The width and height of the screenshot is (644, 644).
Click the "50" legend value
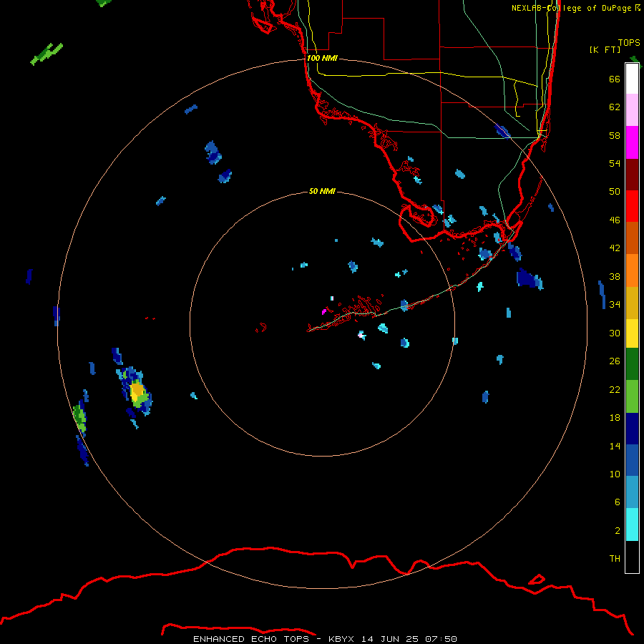tap(615, 192)
